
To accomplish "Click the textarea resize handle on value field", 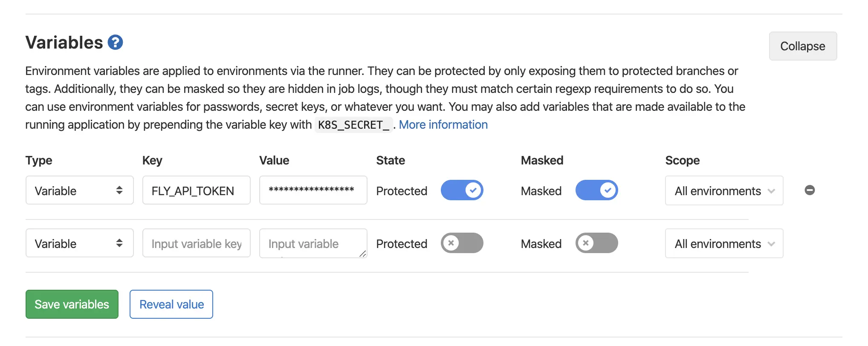I will point(363,254).
